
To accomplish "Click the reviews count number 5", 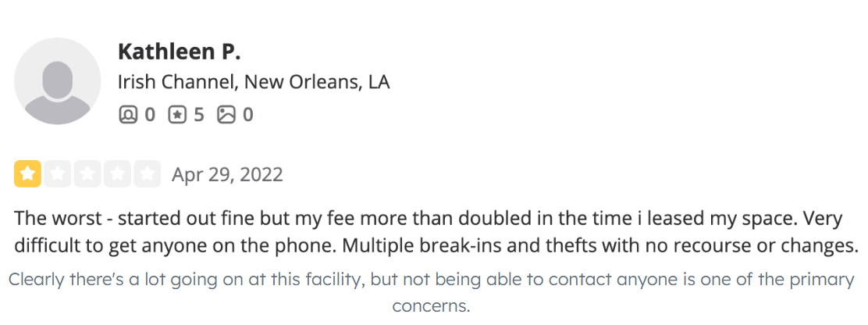I will (x=199, y=115).
